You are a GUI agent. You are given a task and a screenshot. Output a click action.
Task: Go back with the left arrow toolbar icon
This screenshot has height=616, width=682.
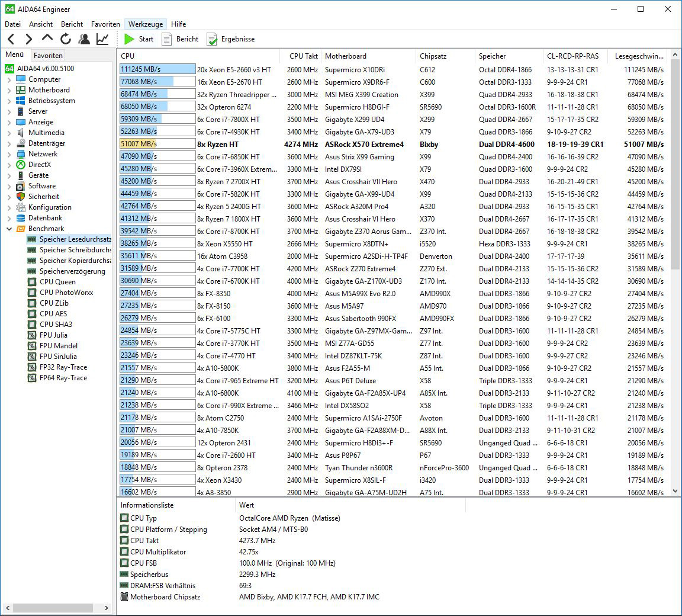(x=11, y=39)
